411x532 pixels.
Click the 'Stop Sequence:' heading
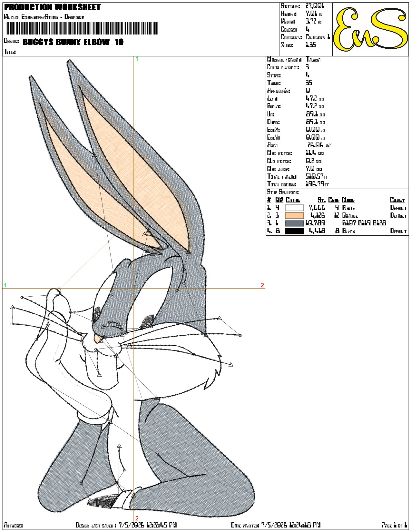click(x=283, y=192)
